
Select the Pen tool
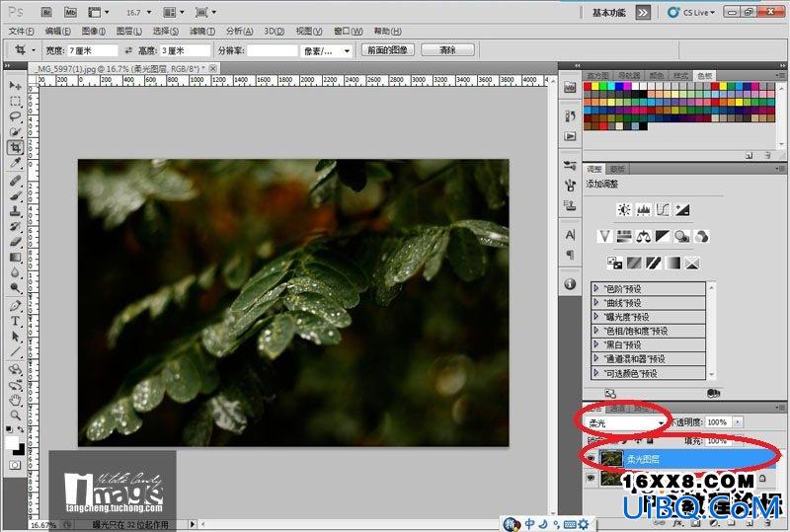[15, 306]
